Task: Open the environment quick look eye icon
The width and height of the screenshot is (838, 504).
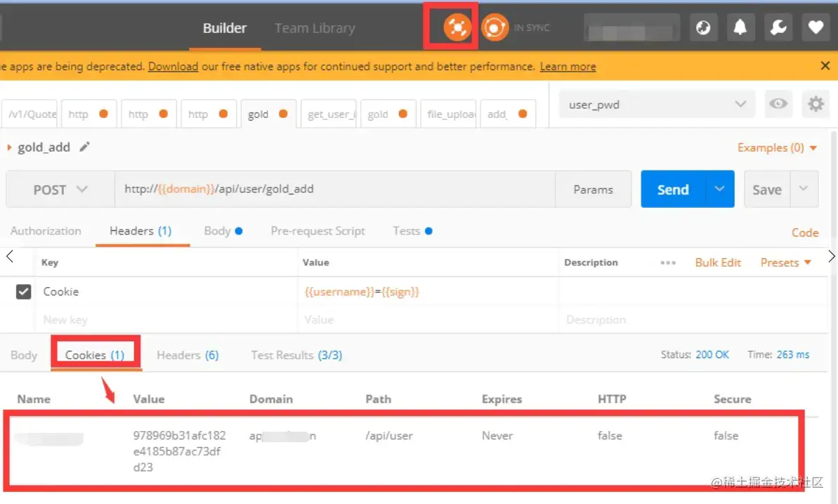Action: pos(778,104)
